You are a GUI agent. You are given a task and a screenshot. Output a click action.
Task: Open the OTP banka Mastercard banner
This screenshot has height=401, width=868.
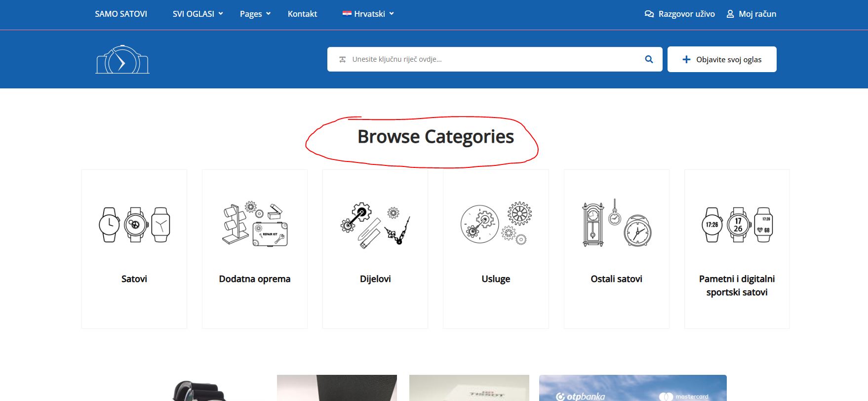(x=633, y=388)
